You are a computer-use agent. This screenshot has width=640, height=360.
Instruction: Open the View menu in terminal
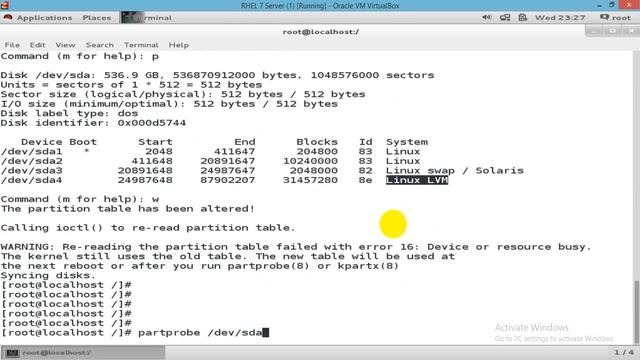65,45
